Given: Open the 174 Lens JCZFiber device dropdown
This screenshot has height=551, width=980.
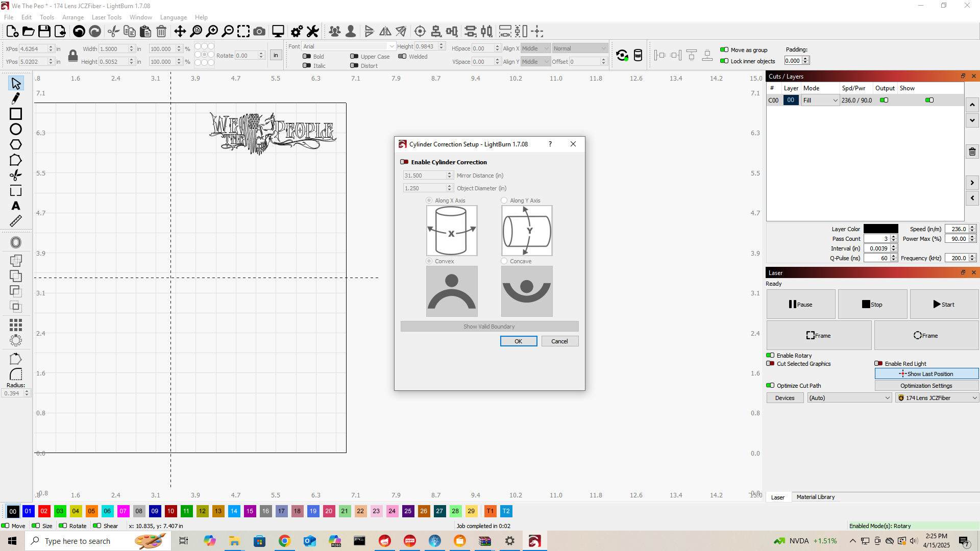Looking at the screenshot, I should [x=937, y=398].
